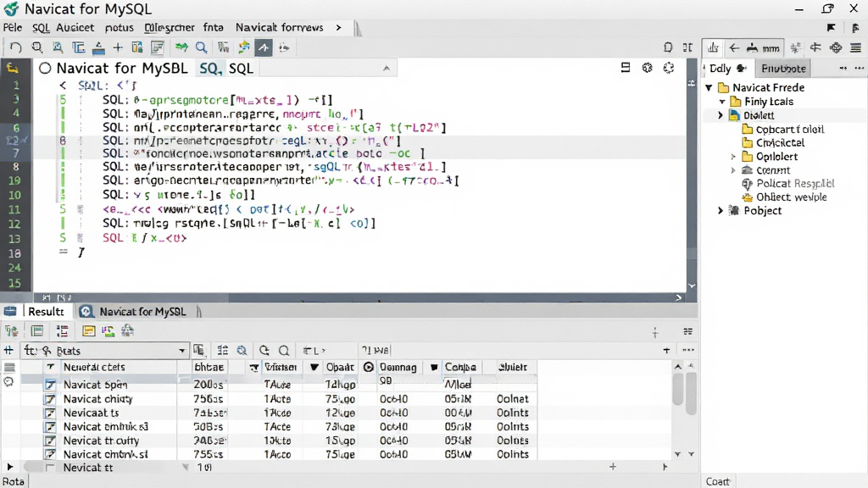Click the blue tray with triangle toolbar icon

98,48
